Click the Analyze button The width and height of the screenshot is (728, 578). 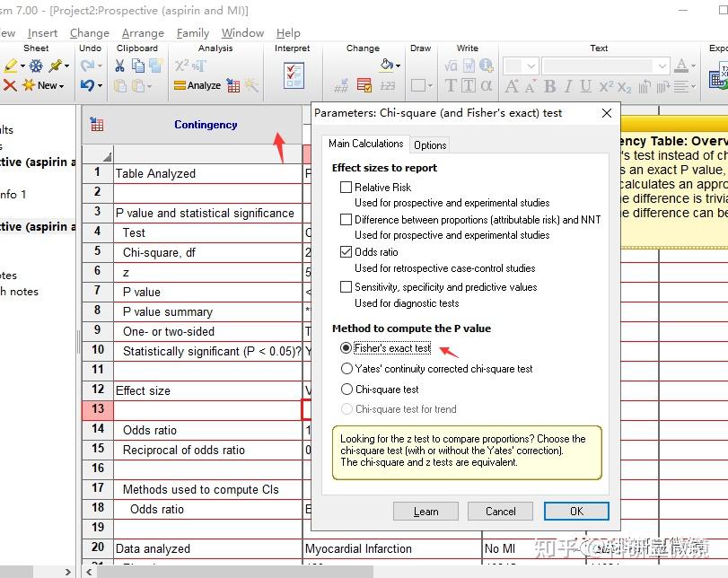pos(197,85)
